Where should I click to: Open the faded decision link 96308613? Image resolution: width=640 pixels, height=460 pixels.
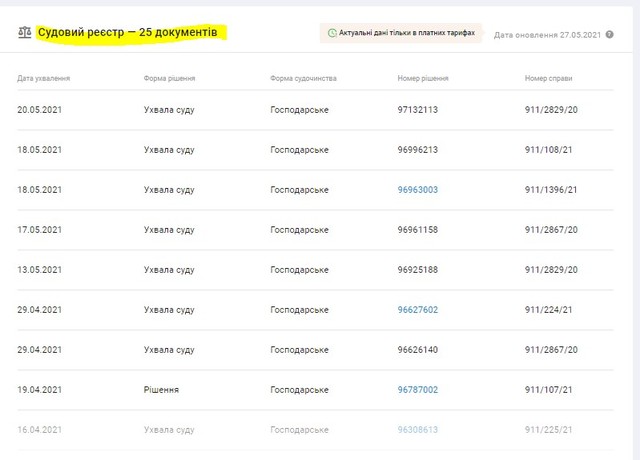[x=418, y=429]
